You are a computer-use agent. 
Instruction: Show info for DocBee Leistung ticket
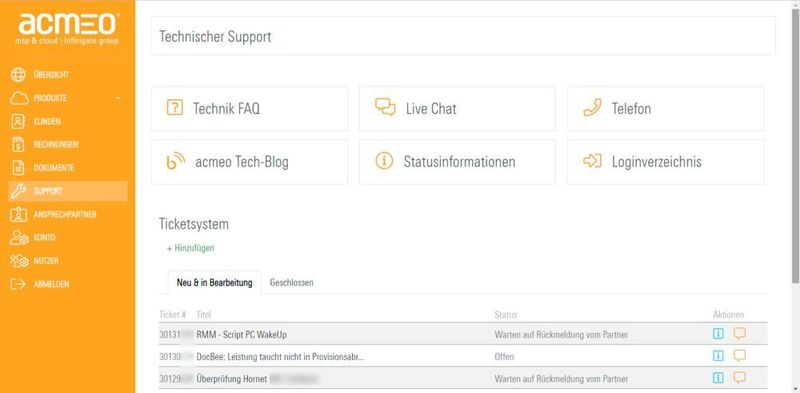718,356
